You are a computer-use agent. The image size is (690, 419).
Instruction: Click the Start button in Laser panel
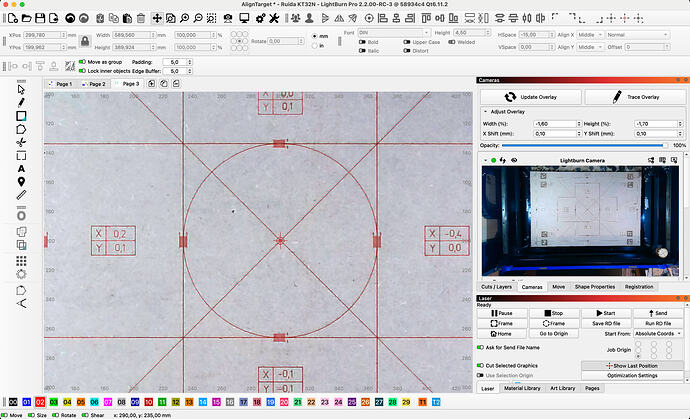point(606,313)
